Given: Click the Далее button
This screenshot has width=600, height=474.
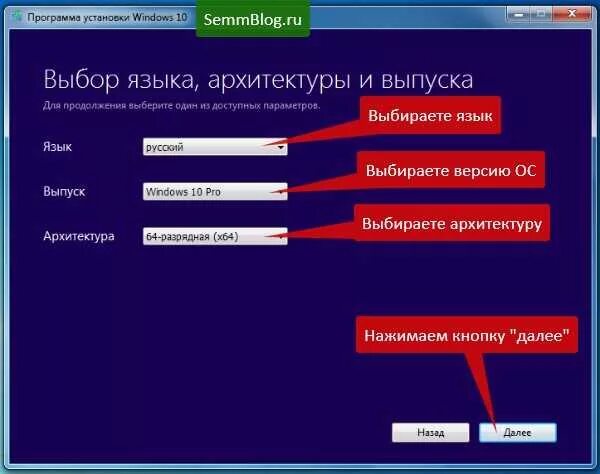Looking at the screenshot, I should [518, 432].
